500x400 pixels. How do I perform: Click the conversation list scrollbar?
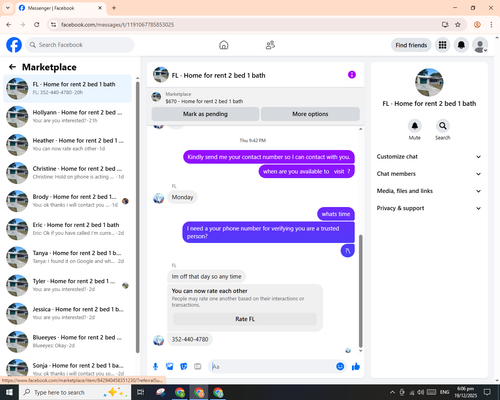[138, 217]
